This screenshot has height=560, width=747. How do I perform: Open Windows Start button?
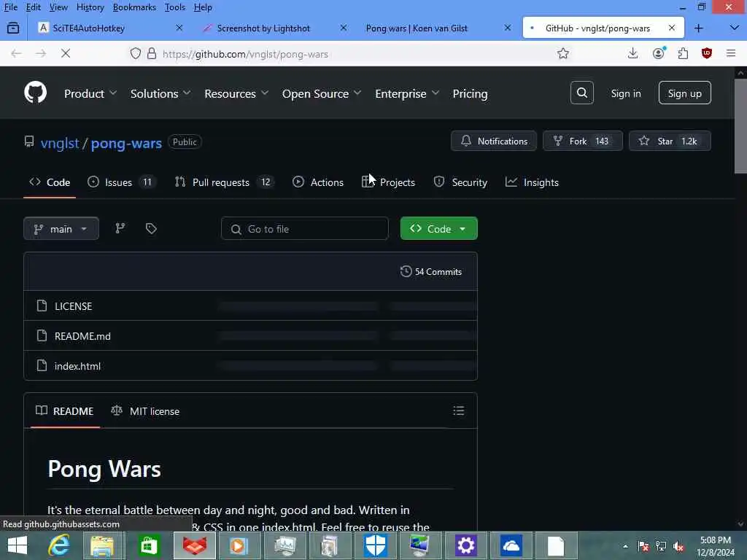pyautogui.click(x=18, y=545)
